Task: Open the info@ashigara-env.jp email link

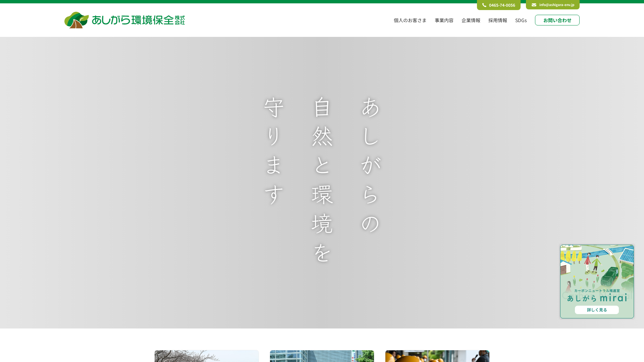Action: (553, 5)
